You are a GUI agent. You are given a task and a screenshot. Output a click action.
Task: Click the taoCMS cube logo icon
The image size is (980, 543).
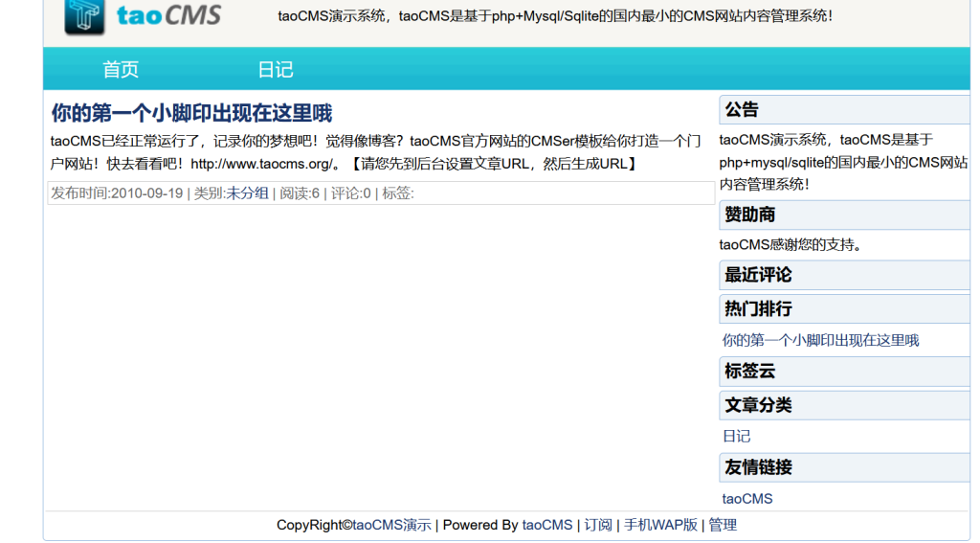click(84, 16)
